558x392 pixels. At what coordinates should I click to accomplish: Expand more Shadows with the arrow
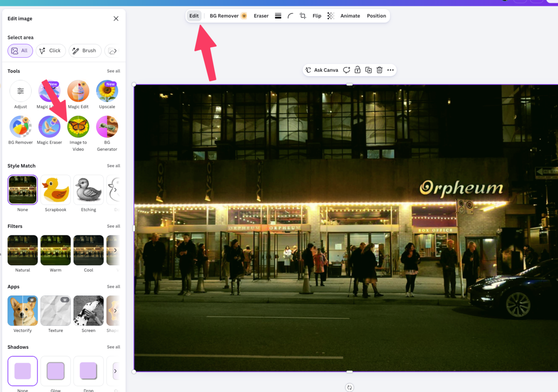[x=115, y=371]
